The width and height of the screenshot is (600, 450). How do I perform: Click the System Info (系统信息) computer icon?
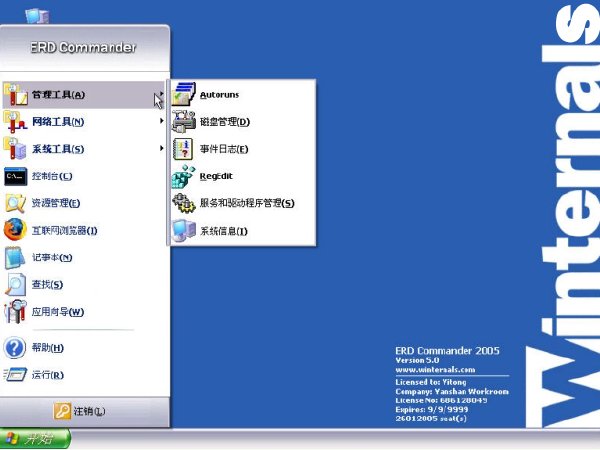pyautogui.click(x=184, y=231)
